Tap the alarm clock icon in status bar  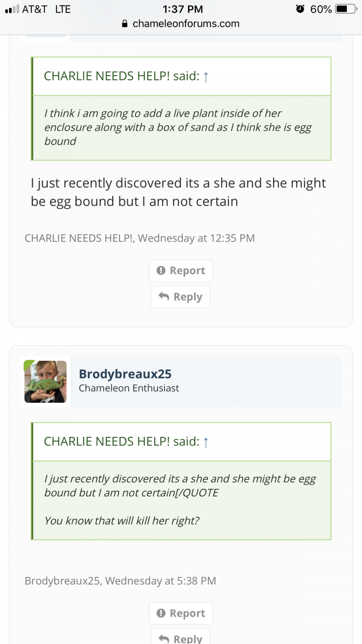point(300,9)
